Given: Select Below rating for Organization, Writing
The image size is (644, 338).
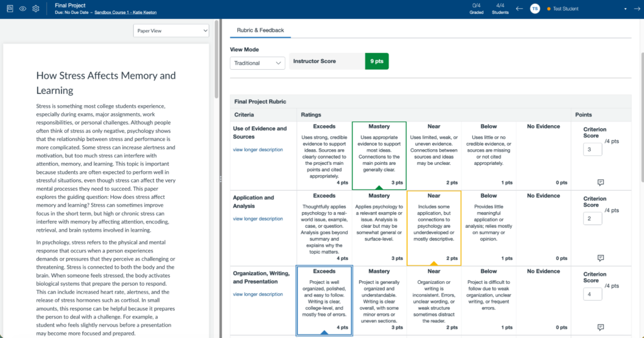Looking at the screenshot, I should click(x=489, y=301).
